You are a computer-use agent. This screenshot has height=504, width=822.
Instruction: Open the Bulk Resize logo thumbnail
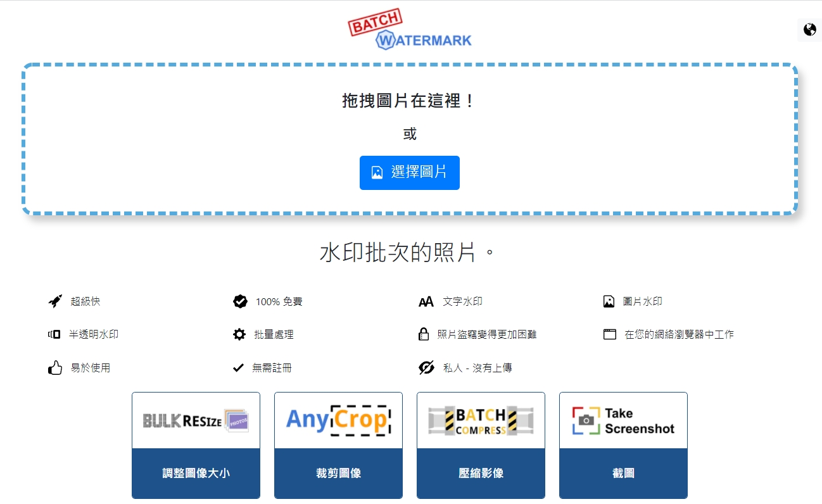point(196,420)
